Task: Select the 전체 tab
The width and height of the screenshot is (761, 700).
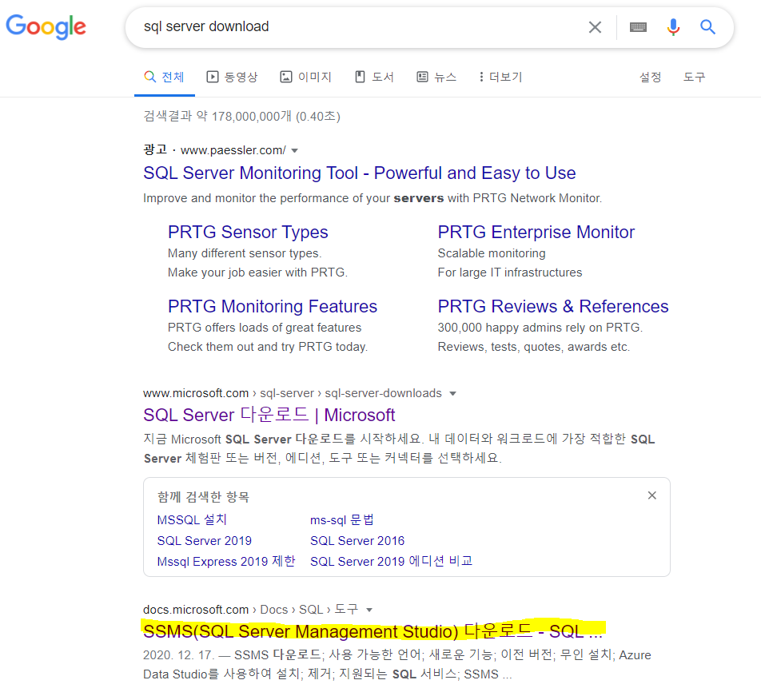Action: [x=165, y=78]
